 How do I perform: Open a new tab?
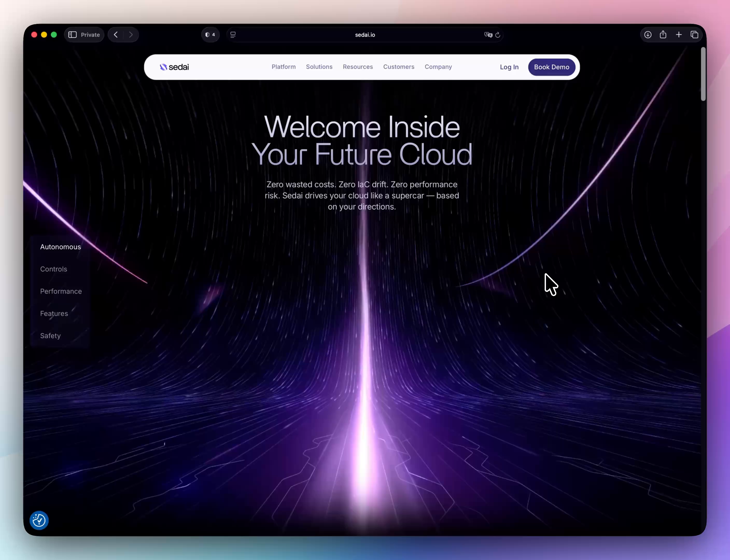coord(679,35)
